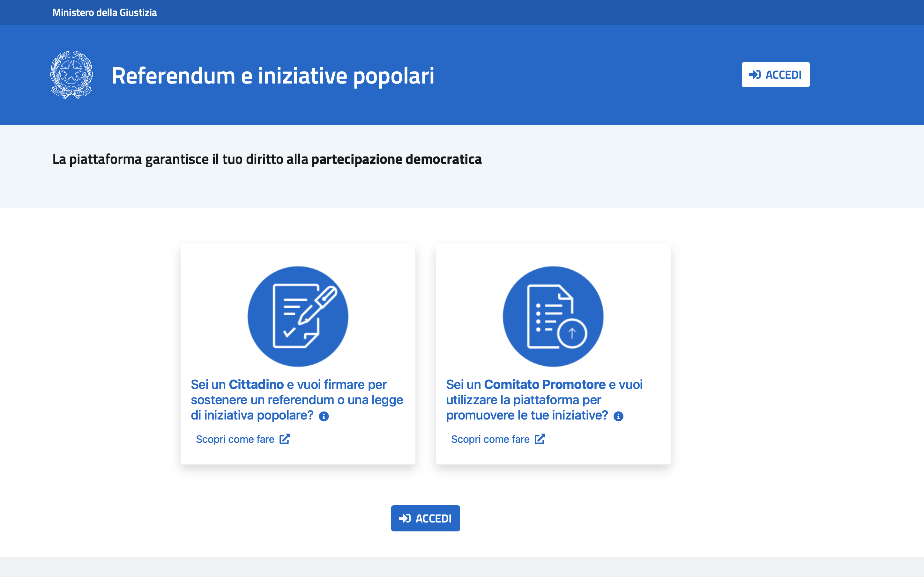Image resolution: width=924 pixels, height=577 pixels.
Task: Click the Referendum e iniziative popolari title
Action: coord(273,76)
